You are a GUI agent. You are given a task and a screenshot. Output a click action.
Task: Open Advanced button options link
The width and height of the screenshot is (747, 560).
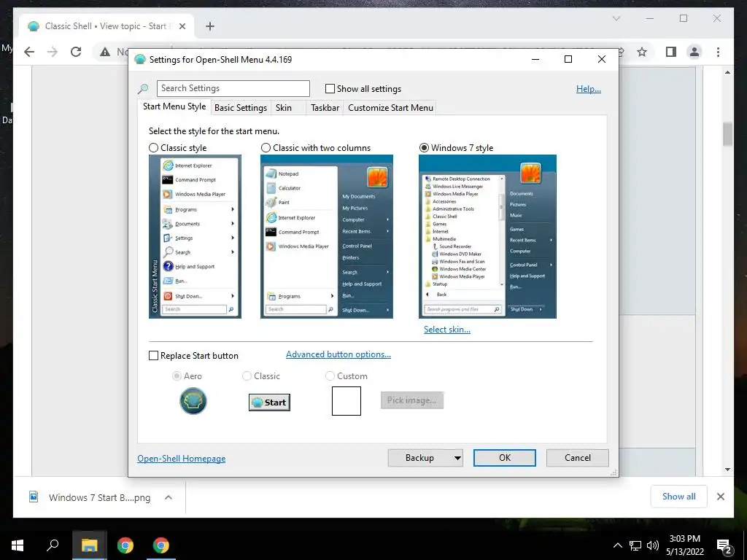click(338, 354)
